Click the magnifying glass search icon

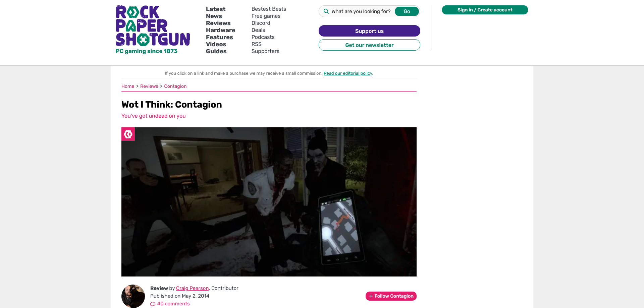[x=326, y=11]
